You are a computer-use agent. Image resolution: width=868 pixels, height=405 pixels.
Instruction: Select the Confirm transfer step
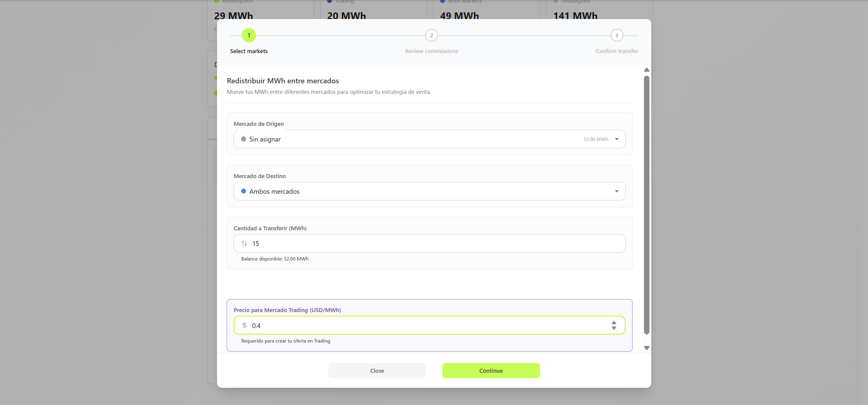coord(617,51)
